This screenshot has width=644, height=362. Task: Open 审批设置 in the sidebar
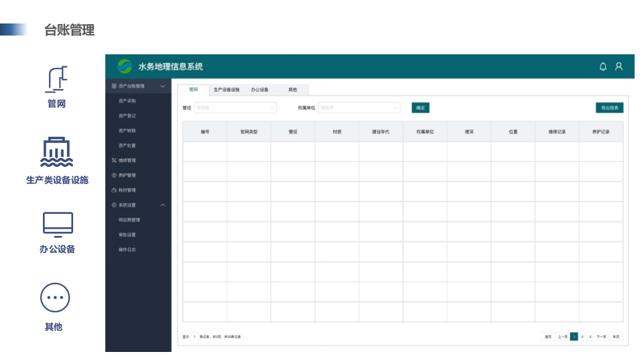(x=127, y=235)
